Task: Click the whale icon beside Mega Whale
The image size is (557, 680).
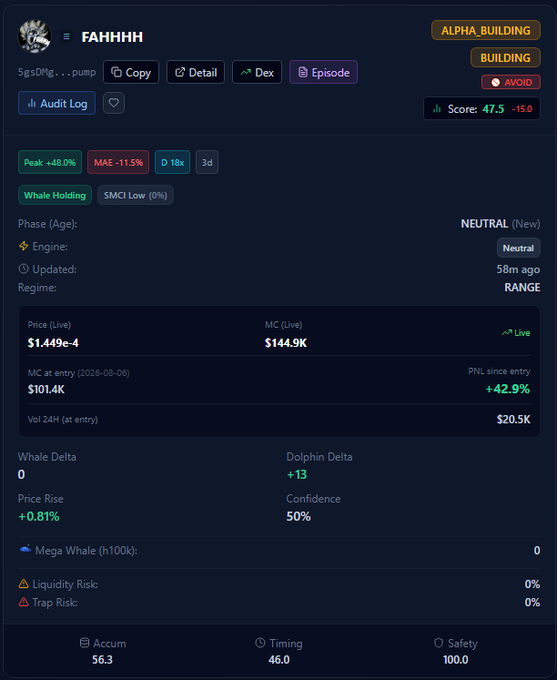Action: pyautogui.click(x=25, y=549)
